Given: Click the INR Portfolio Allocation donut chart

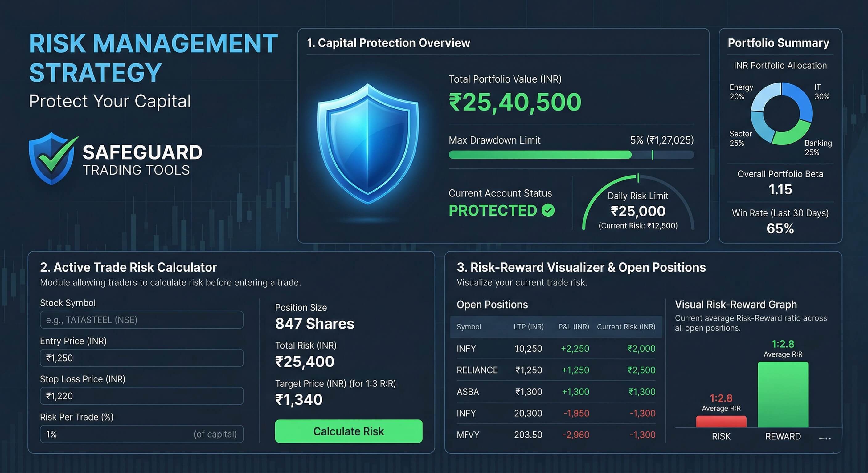Looking at the screenshot, I should [781, 113].
